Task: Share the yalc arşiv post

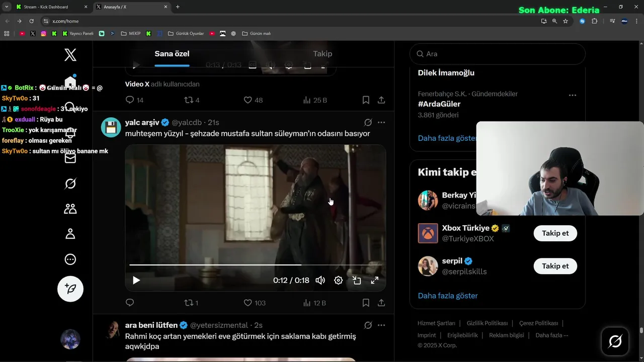Action: coord(381,303)
